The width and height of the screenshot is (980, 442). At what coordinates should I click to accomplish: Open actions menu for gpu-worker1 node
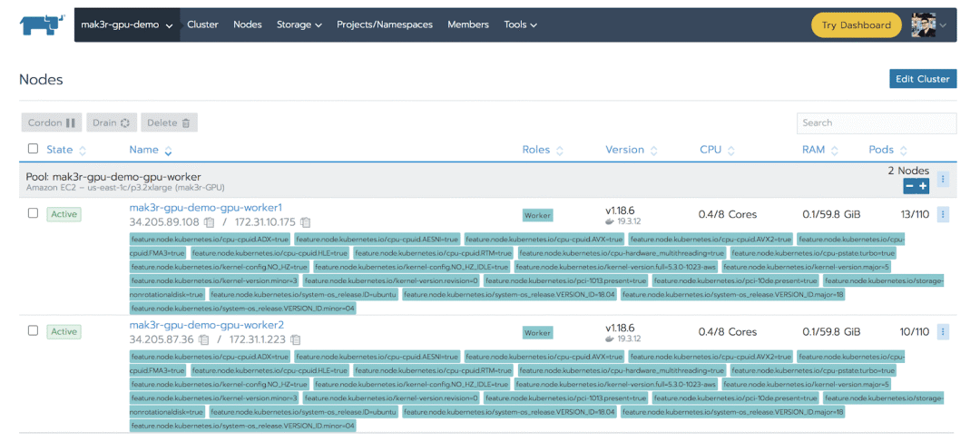coord(943,214)
